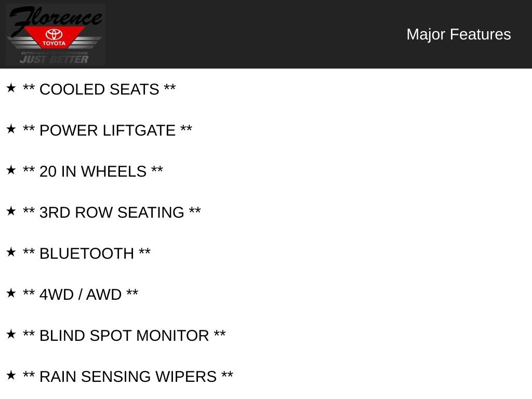
Task: Click the Florence script wordmark
Action: [x=55, y=18]
